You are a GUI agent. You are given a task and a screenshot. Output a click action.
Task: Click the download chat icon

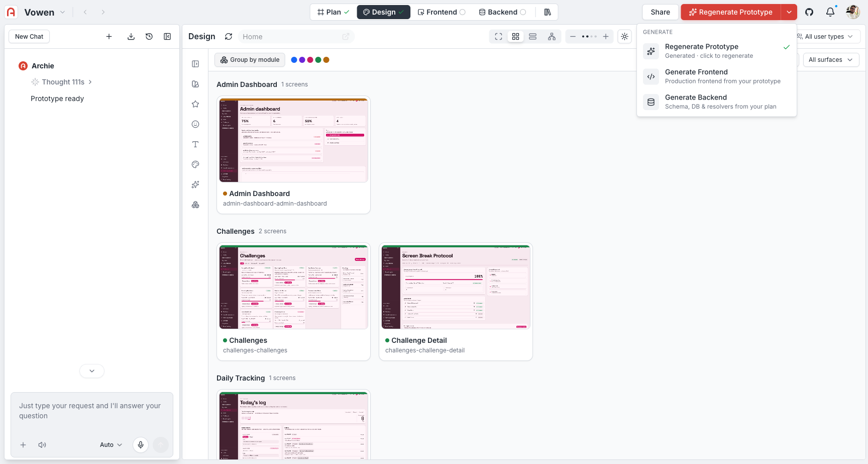point(131,37)
